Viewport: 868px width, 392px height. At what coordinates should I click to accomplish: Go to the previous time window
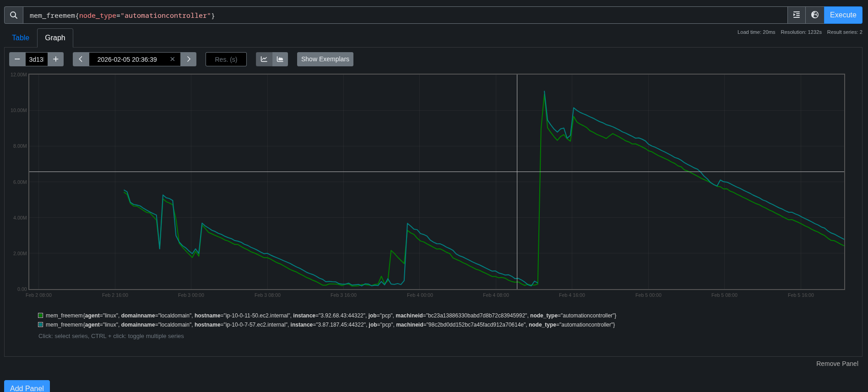81,59
